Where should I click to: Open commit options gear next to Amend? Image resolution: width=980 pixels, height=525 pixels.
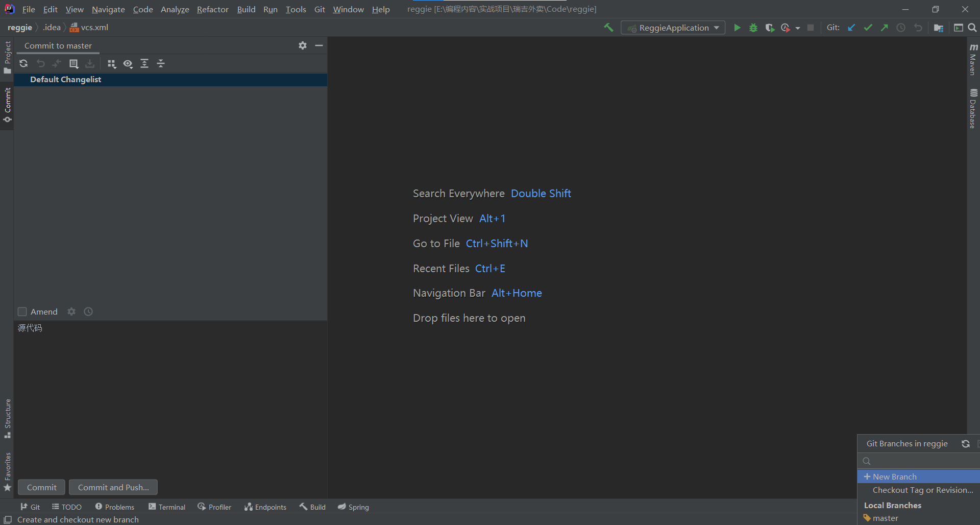[71, 312]
